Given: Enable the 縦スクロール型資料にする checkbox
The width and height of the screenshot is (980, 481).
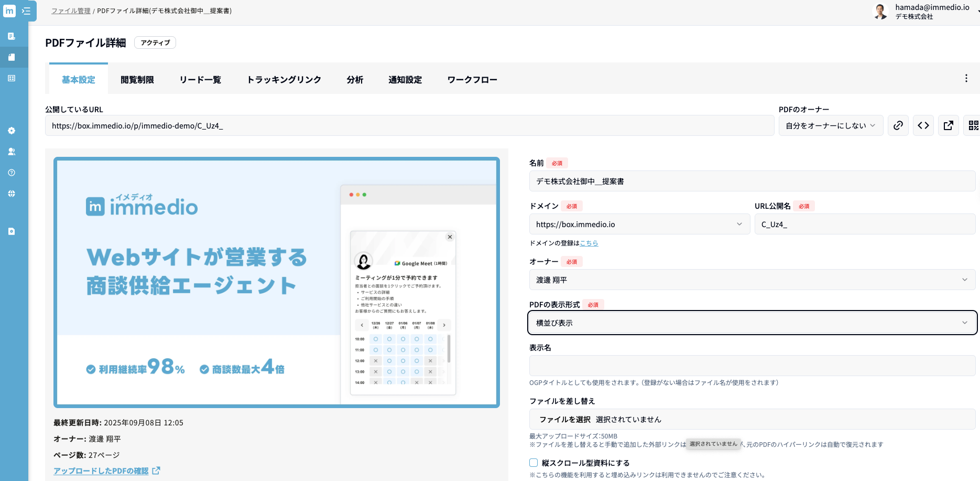Looking at the screenshot, I should 533,463.
